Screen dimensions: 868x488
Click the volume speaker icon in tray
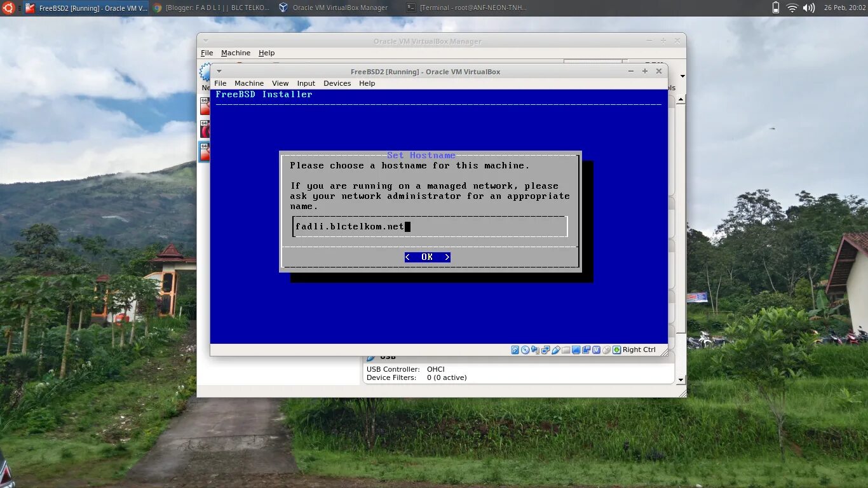(809, 8)
